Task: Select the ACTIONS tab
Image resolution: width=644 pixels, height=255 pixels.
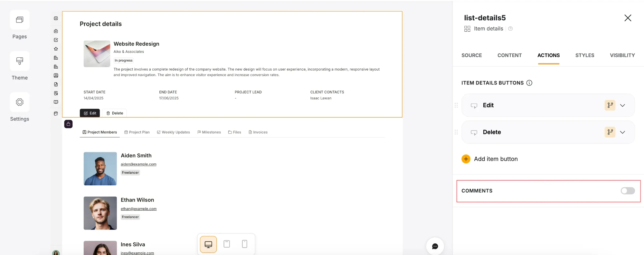Action: tap(548, 55)
